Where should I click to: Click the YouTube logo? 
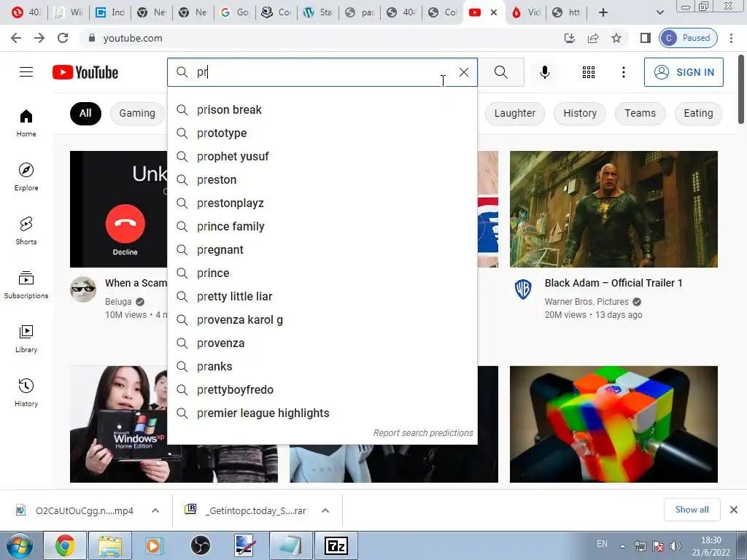(85, 72)
